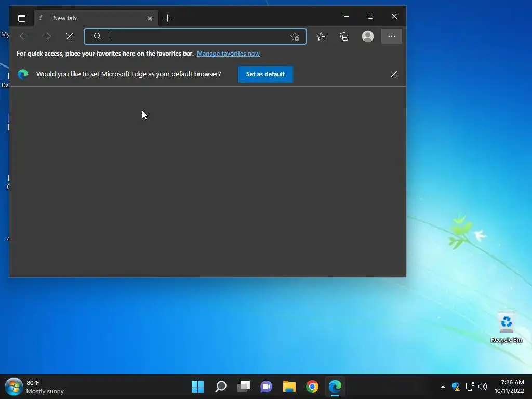This screenshot has width=532, height=399.
Task: Open Settings and more menu
Action: (x=392, y=36)
